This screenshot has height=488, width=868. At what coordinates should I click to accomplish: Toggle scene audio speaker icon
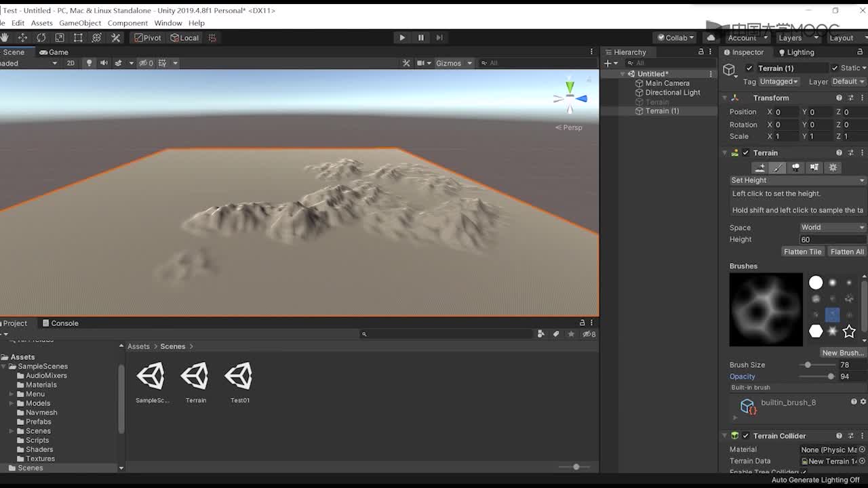click(104, 63)
